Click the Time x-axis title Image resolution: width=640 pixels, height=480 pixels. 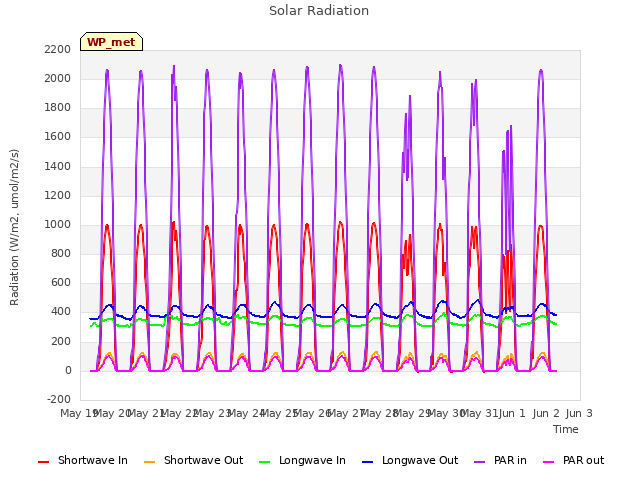coord(566,429)
